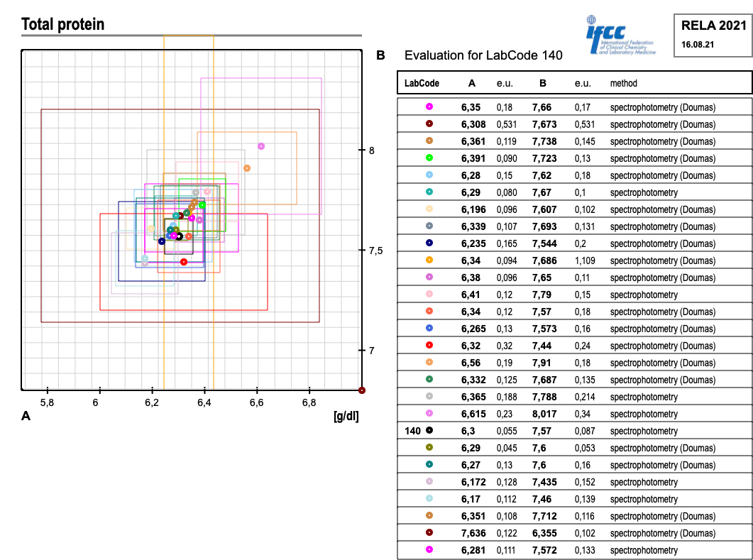Image resolution: width=753 pixels, height=560 pixels.
Task: Click the black marker beside LabCode 140
Action: point(429,431)
